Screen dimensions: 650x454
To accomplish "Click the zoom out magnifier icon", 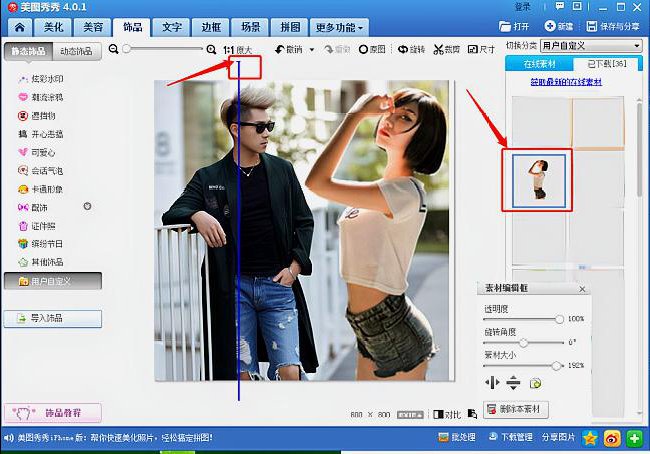I will click(x=113, y=49).
